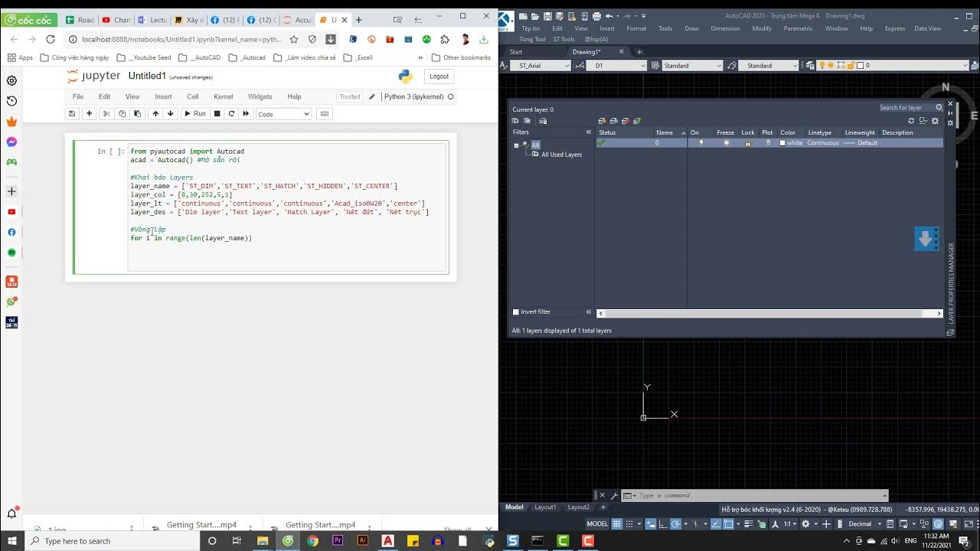980x551 pixels.
Task: Open ST_Arial text style dropdown
Action: (x=541, y=66)
